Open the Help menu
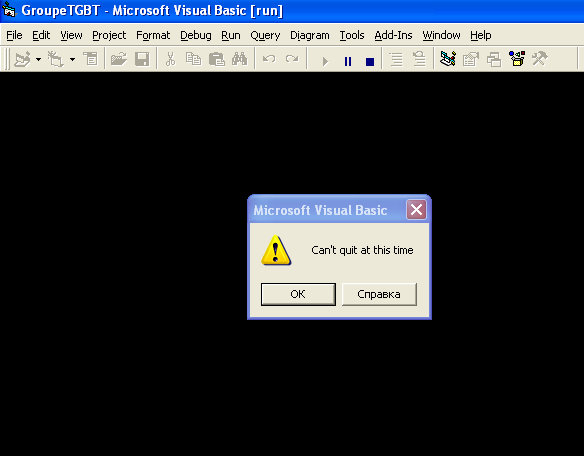This screenshot has width=584, height=456. click(481, 35)
